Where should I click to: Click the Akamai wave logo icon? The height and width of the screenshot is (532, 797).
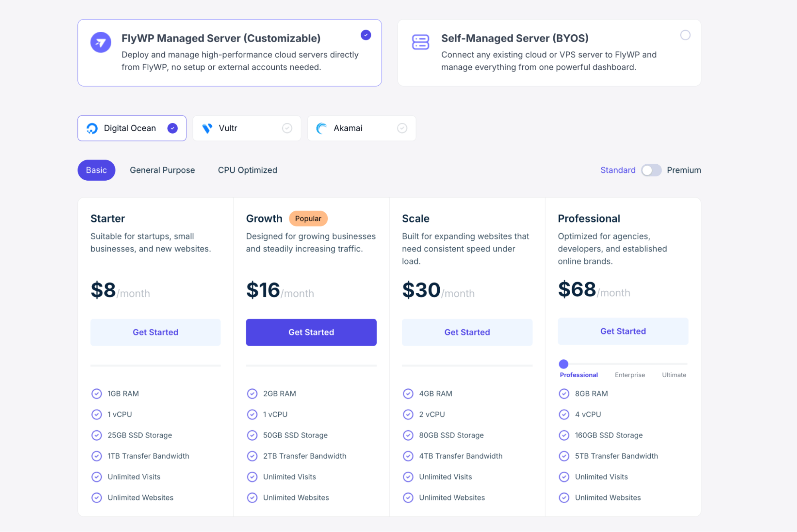pyautogui.click(x=321, y=128)
